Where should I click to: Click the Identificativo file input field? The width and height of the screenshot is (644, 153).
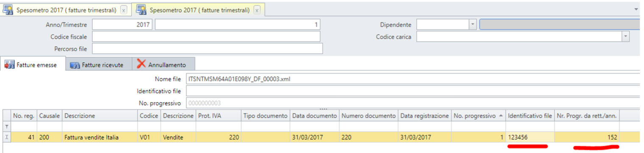413,91
